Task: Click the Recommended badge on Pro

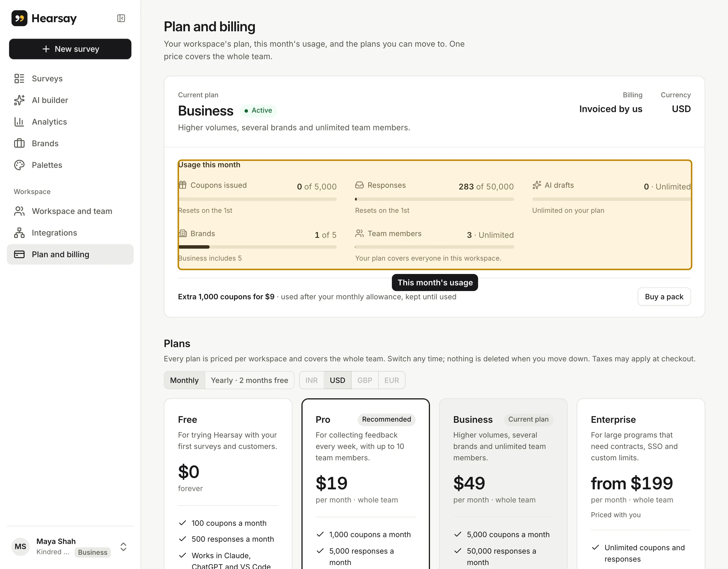Action: [386, 419]
